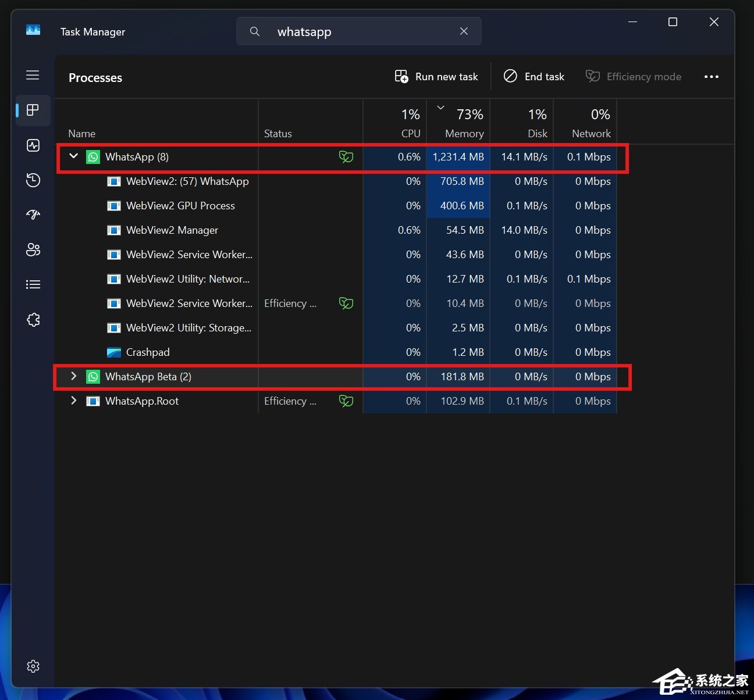
Task: Click the 14.1 MB/s disk value
Action: click(x=524, y=157)
